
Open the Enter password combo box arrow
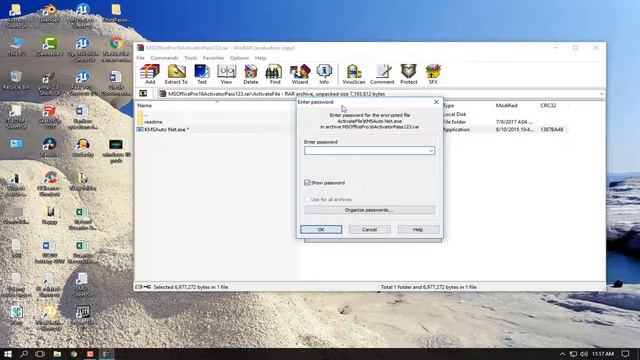(431, 151)
